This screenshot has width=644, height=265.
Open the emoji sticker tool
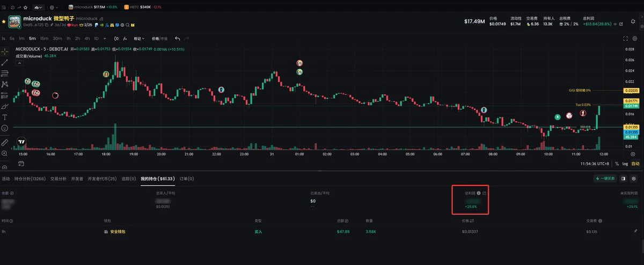(5, 128)
